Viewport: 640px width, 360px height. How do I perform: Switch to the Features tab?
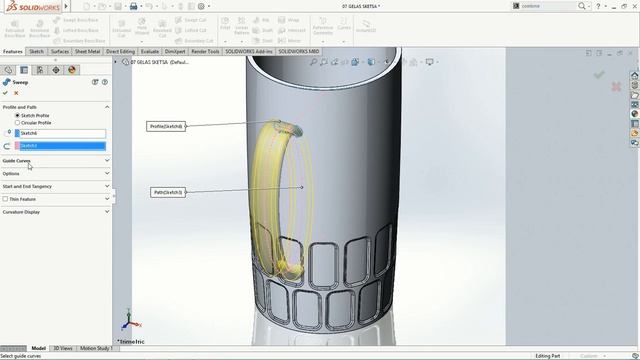(x=13, y=51)
